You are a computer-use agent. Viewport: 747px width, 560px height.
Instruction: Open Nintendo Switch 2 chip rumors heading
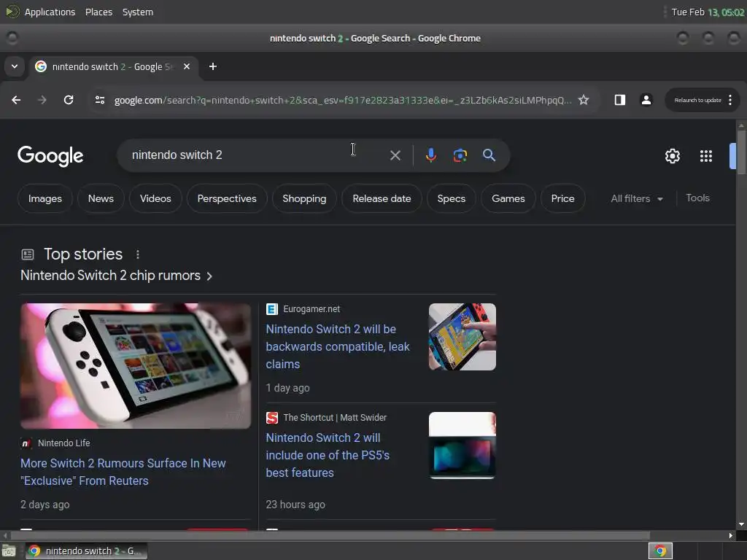(x=111, y=276)
